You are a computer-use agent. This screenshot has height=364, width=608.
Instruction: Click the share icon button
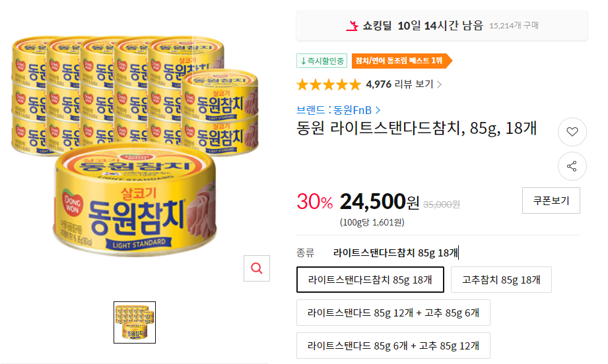pyautogui.click(x=572, y=167)
